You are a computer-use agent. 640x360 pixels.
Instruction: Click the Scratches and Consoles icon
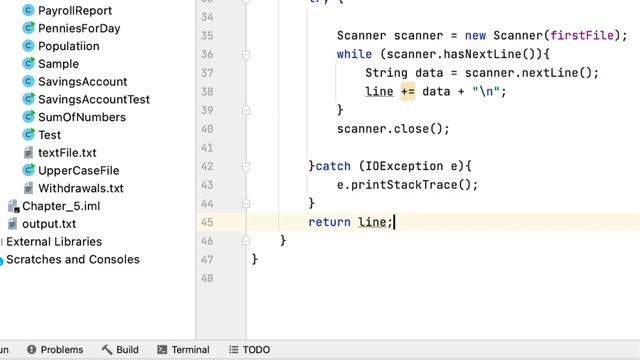pyautogui.click(x=1, y=260)
